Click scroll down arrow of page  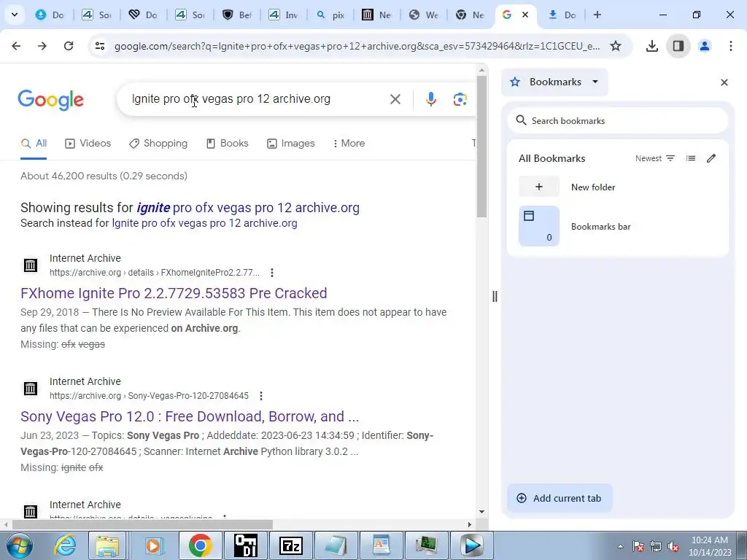click(x=481, y=512)
